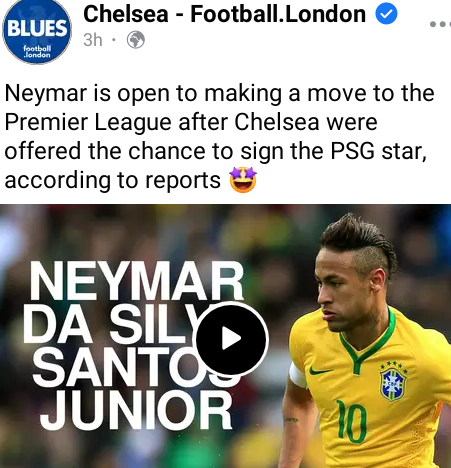Click the JUNIOR text on the video thumbnail
This screenshot has width=451, height=468.
coord(136,410)
